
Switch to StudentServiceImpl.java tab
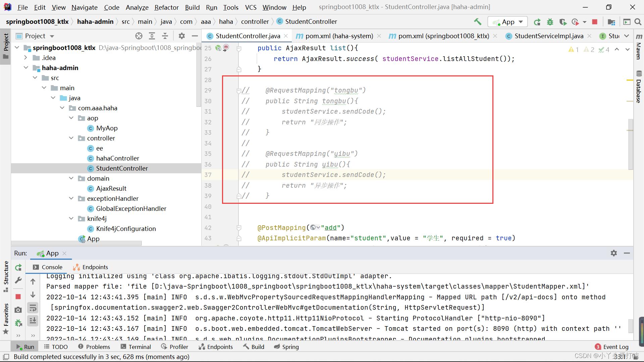pos(548,36)
